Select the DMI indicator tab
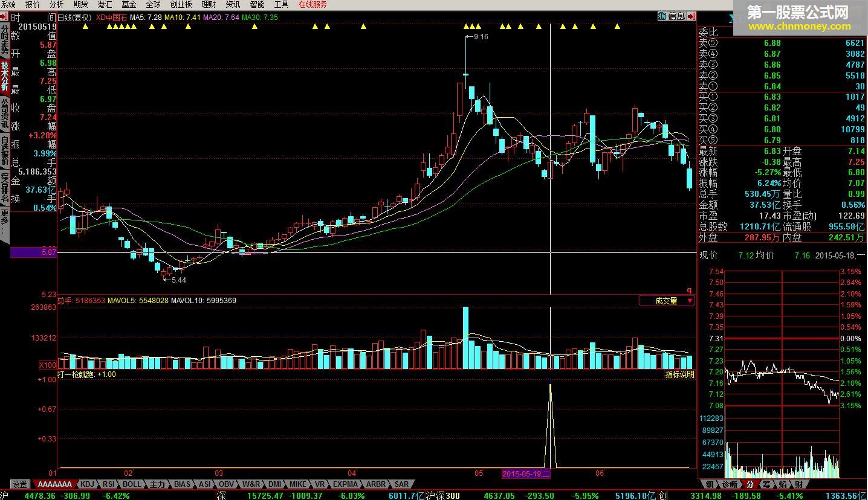Image resolution: width=868 pixels, height=500 pixels. click(275, 484)
